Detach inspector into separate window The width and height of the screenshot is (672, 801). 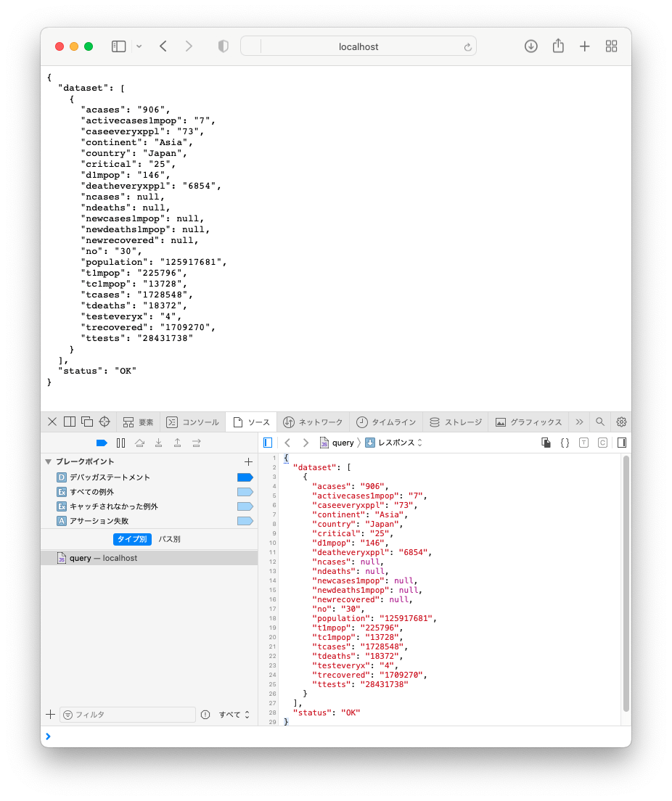tap(87, 422)
